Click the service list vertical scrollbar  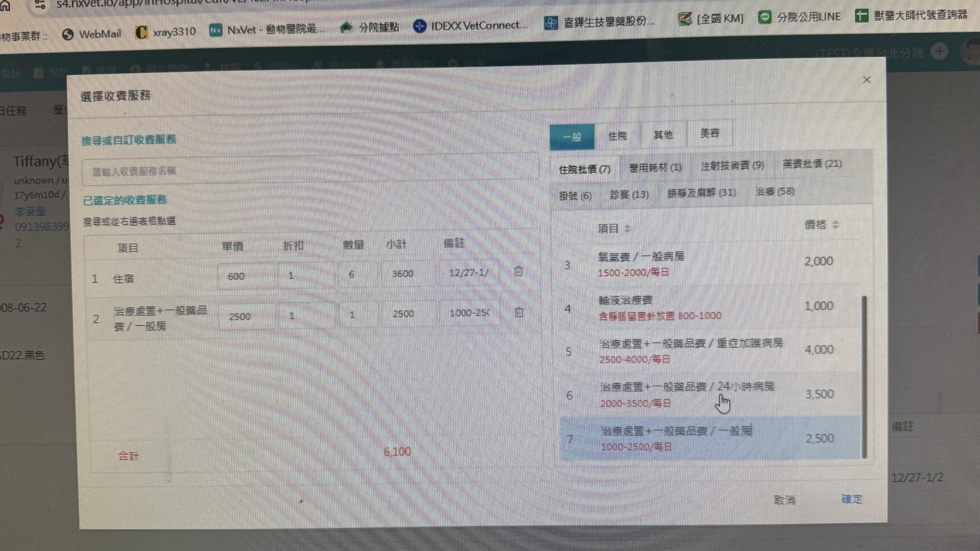[864, 376]
